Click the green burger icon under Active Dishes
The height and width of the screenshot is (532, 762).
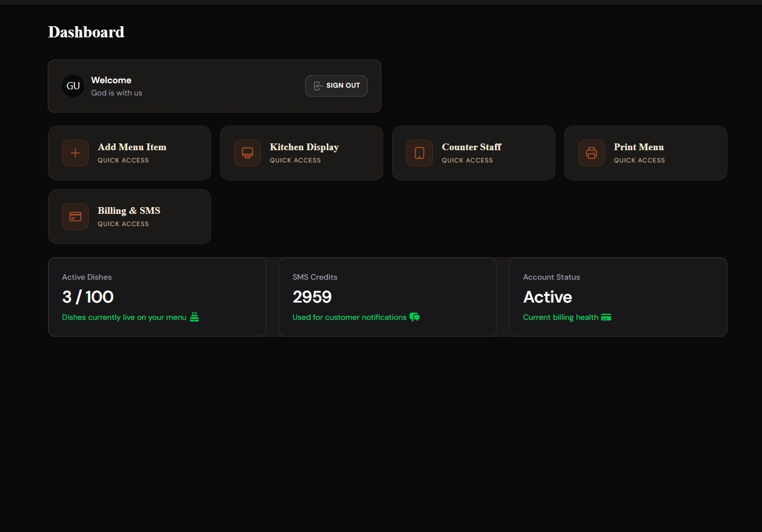194,317
